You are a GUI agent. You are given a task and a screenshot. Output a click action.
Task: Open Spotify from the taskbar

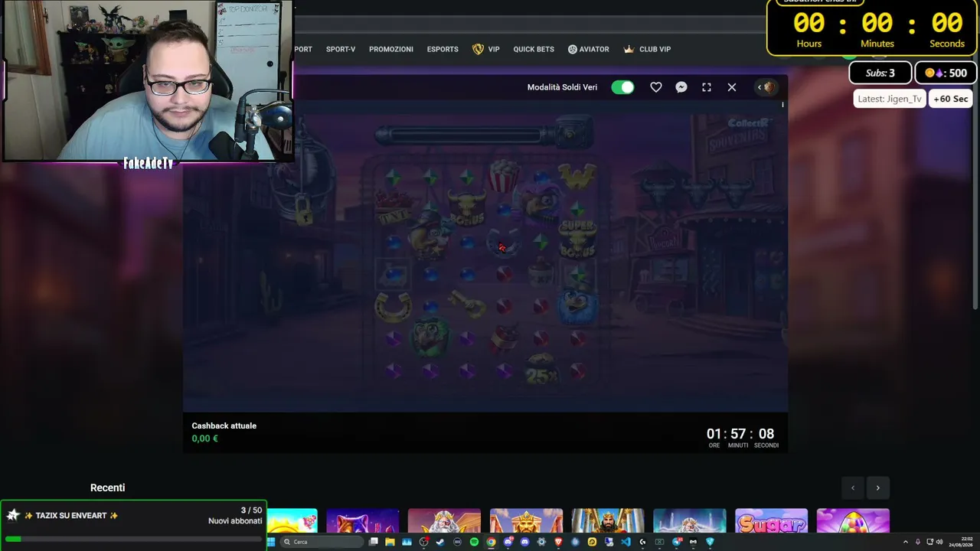[x=474, y=542]
